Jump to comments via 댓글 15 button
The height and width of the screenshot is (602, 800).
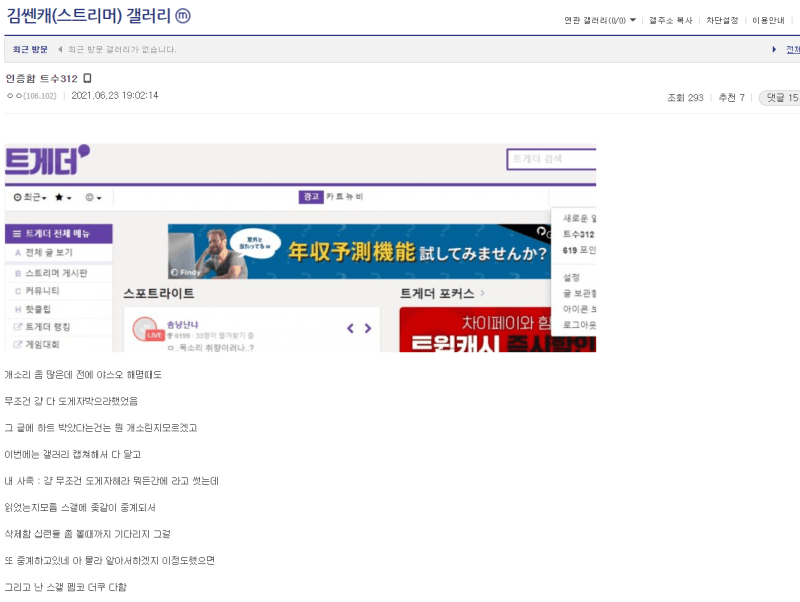(781, 97)
